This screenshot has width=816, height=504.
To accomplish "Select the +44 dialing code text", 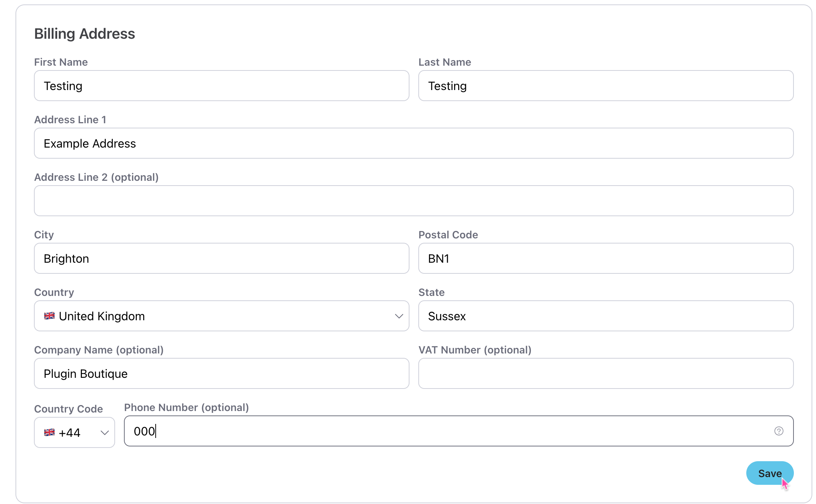I will click(x=69, y=432).
